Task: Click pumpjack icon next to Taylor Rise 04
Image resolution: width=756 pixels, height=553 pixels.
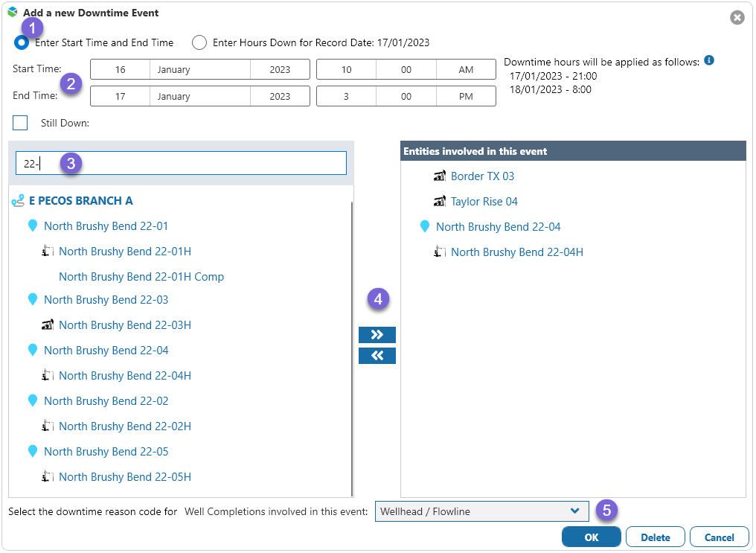Action: pos(439,202)
